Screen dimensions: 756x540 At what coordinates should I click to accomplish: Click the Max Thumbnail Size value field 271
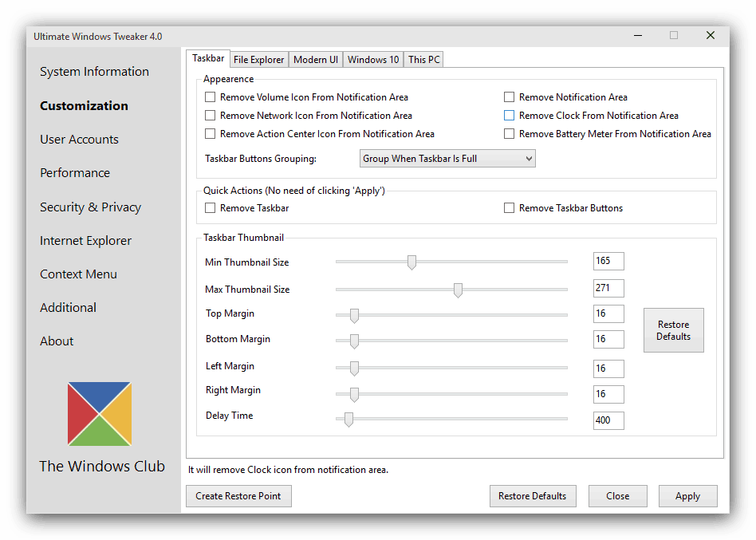click(x=608, y=288)
